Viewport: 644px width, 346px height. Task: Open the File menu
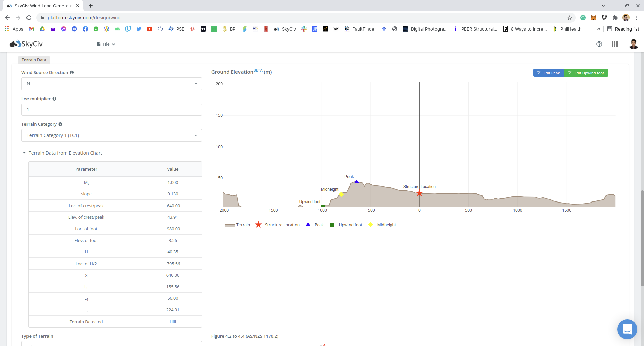click(106, 44)
